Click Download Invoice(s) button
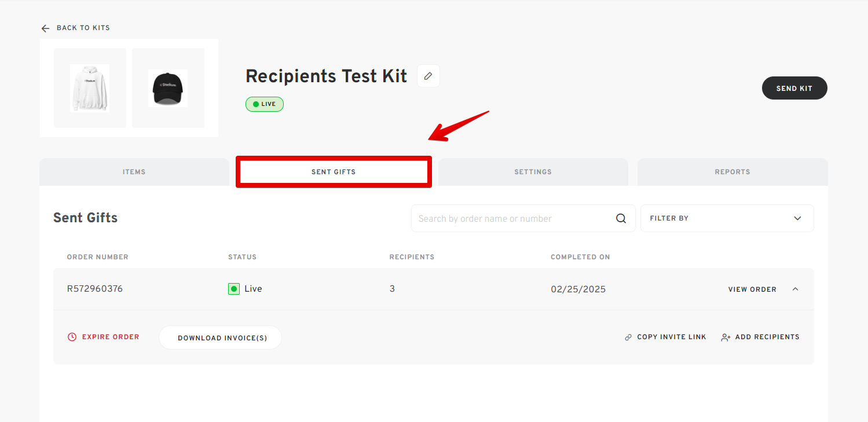Image resolution: width=868 pixels, height=422 pixels. pyautogui.click(x=220, y=337)
